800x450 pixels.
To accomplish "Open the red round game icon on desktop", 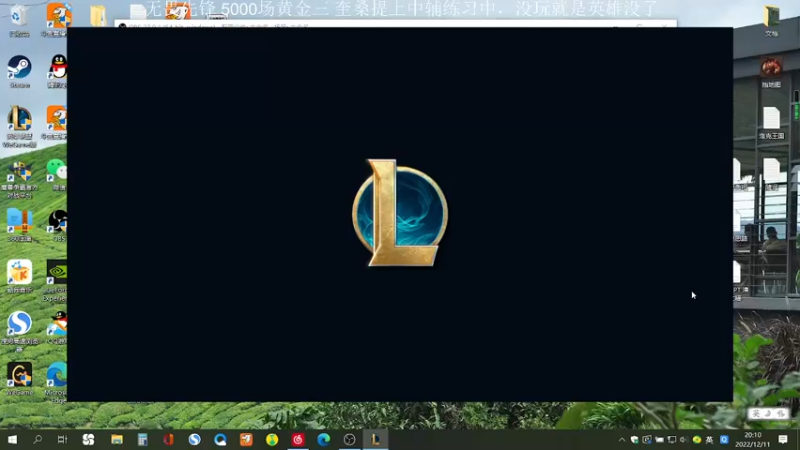I will pyautogui.click(x=771, y=71).
